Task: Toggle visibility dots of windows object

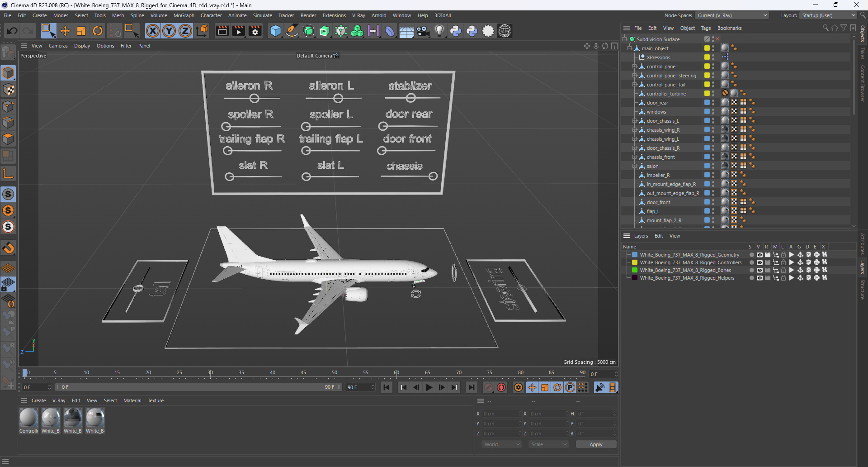Action: tap(713, 112)
